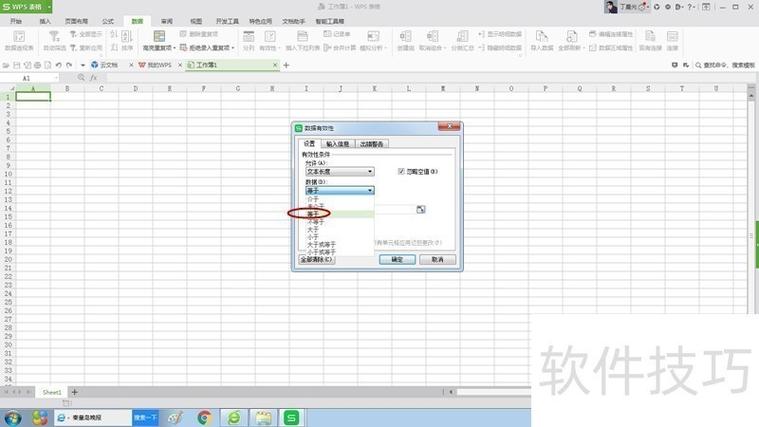
Task: Click the 全部显示 filter option
Action: pos(86,34)
